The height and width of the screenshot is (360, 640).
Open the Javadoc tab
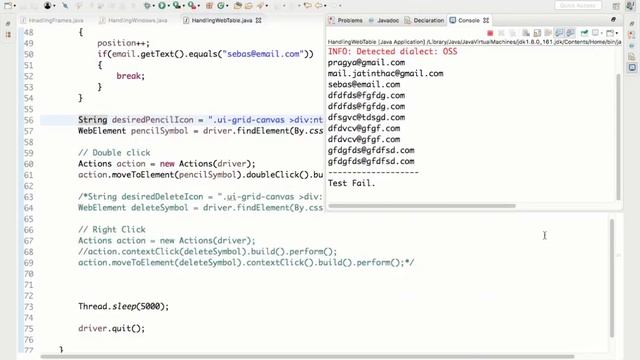384,20
